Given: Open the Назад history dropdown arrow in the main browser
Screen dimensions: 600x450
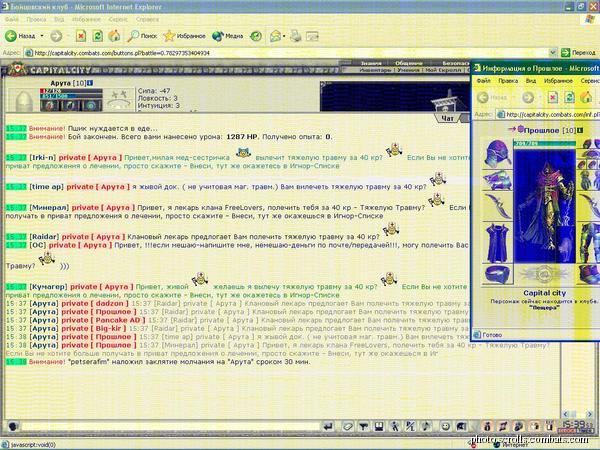Looking at the screenshot, I should click(x=42, y=36).
